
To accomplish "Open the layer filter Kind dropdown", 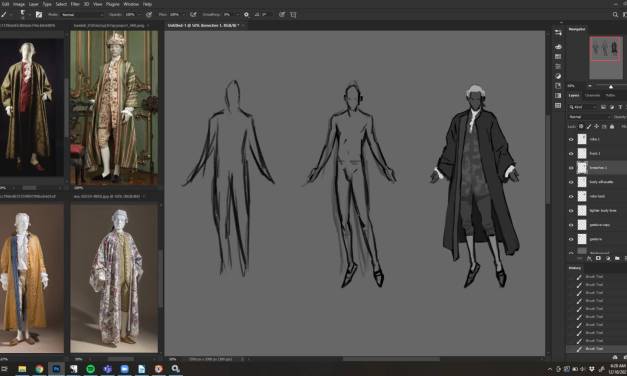I will click(583, 107).
